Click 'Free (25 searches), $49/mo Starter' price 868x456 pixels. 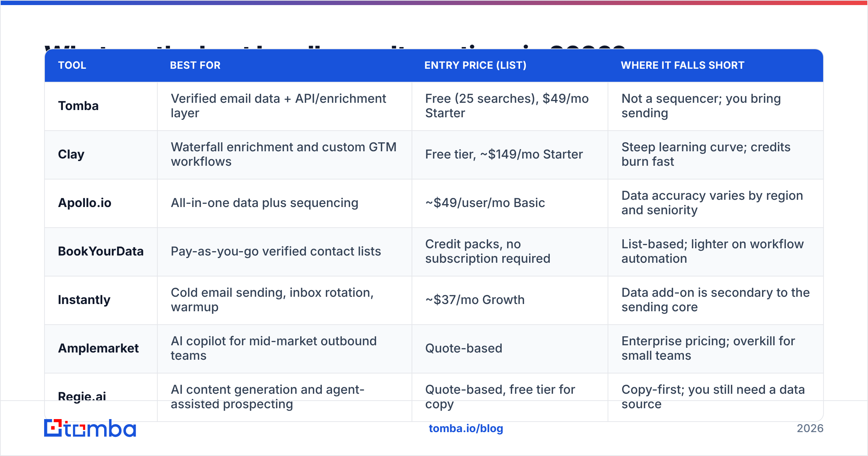(507, 106)
